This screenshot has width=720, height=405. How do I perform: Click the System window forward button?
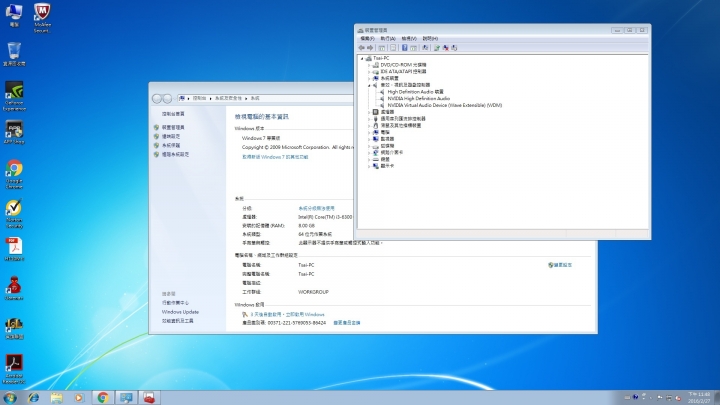point(167,99)
